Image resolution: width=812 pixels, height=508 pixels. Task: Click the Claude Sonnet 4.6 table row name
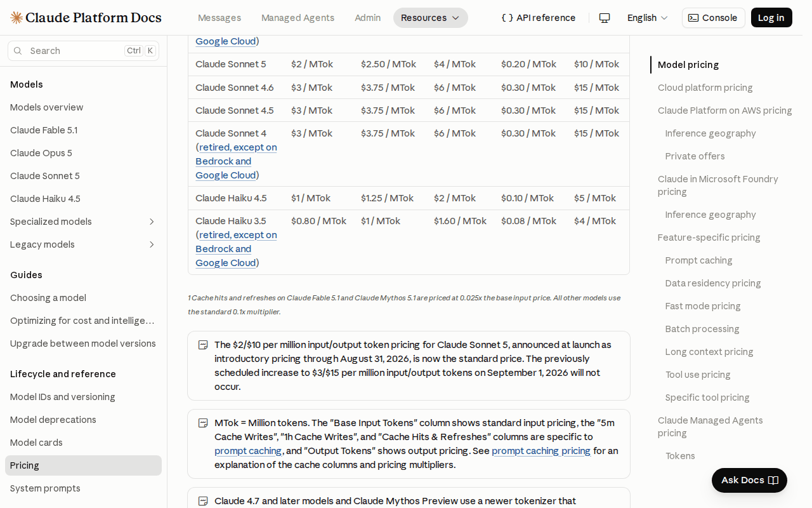235,88
